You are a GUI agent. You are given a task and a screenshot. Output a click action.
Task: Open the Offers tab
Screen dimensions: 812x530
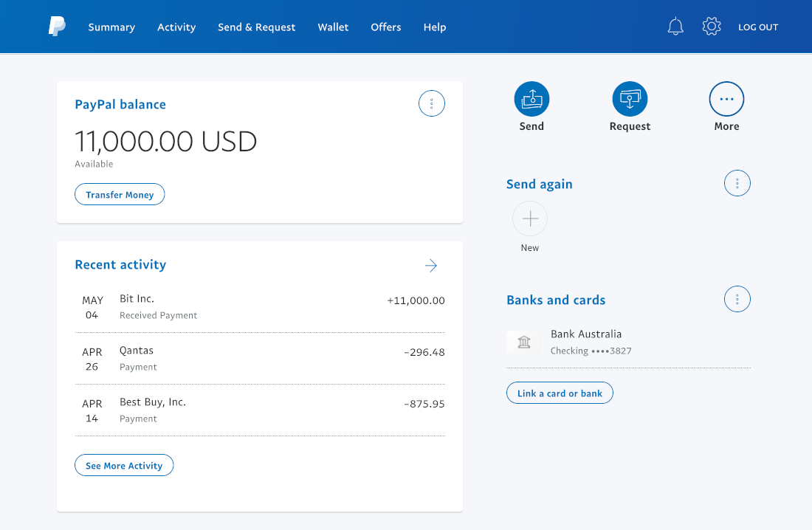click(386, 27)
